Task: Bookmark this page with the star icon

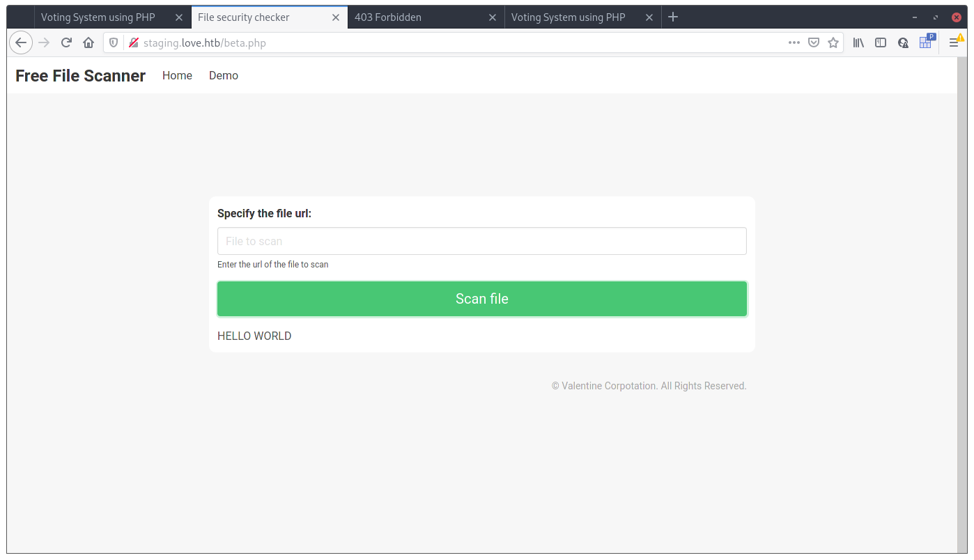Action: [833, 42]
